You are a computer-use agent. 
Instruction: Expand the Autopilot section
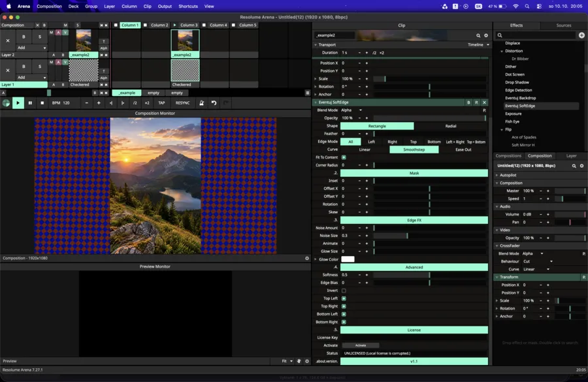[497, 175]
